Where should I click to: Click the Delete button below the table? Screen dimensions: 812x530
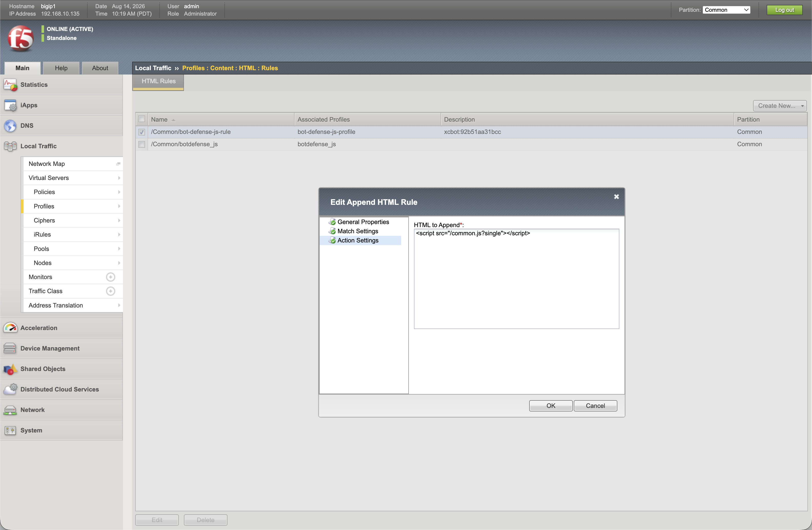(205, 520)
